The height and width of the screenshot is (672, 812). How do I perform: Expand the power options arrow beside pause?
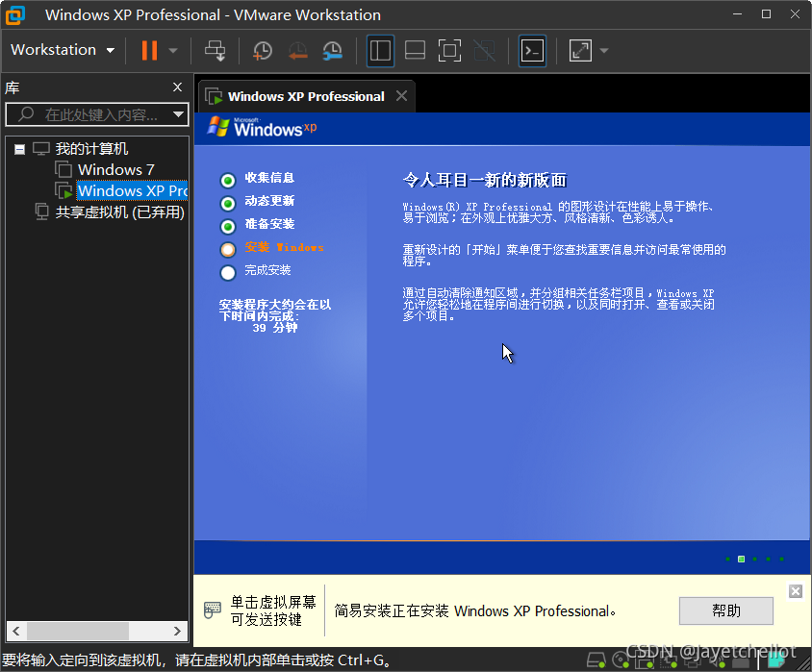(173, 51)
